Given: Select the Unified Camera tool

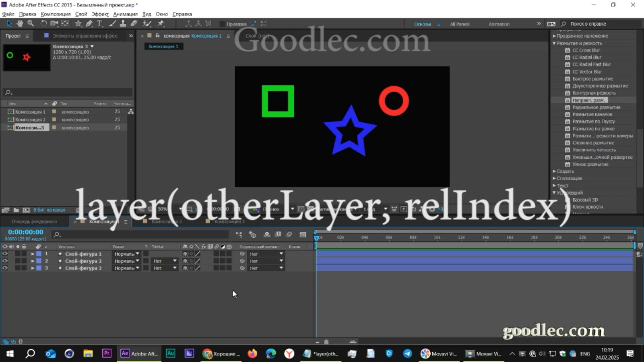Looking at the screenshot, I should [x=54, y=23].
